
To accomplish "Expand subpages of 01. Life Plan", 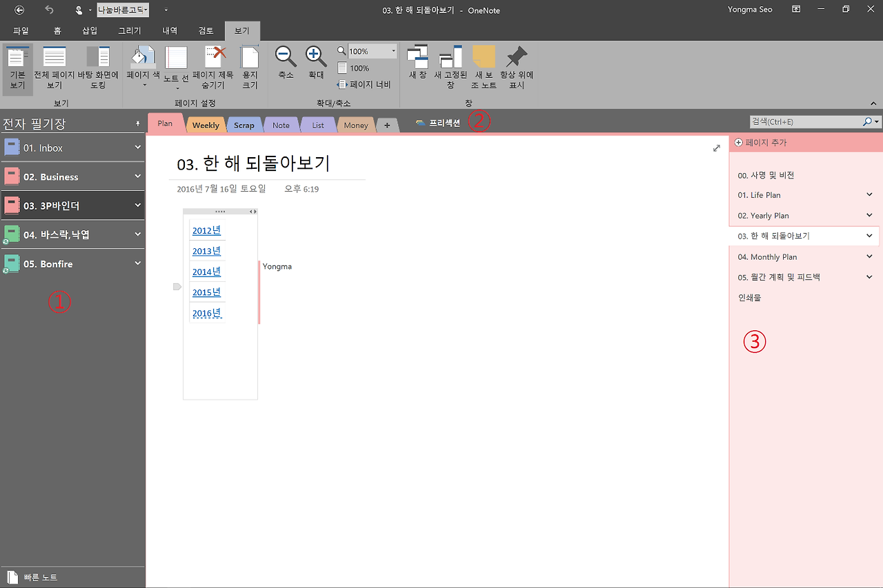I will pyautogui.click(x=869, y=195).
